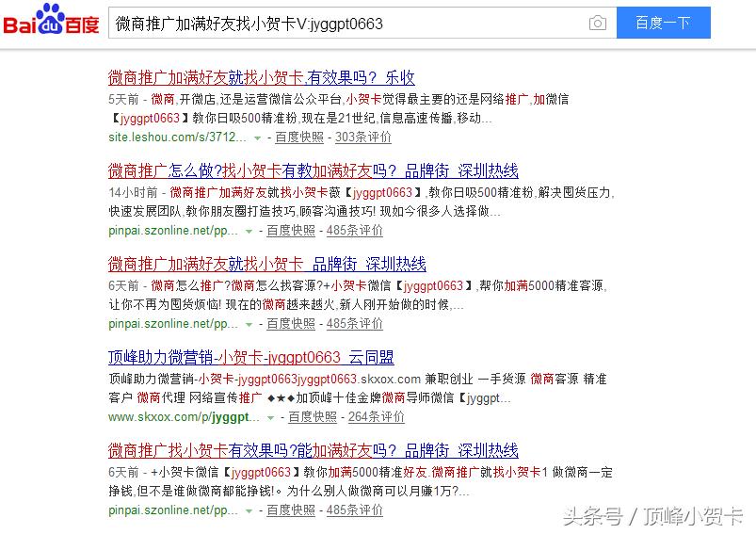Open 百度快照 for the skxox result
Image resolution: width=756 pixels, height=534 pixels.
[313, 416]
